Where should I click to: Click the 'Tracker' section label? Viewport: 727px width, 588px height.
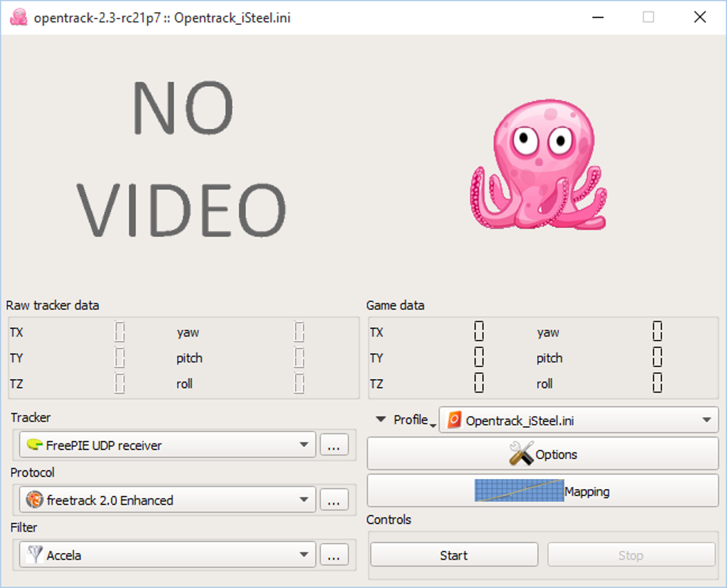click(x=31, y=418)
